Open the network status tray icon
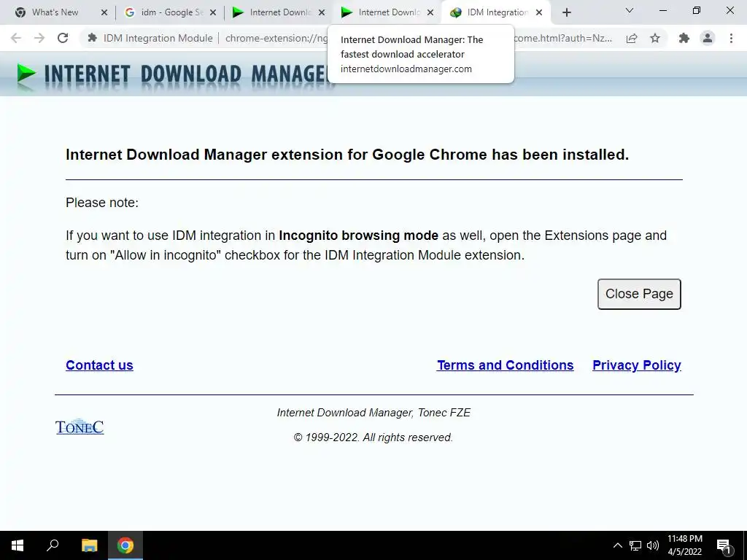 point(635,545)
